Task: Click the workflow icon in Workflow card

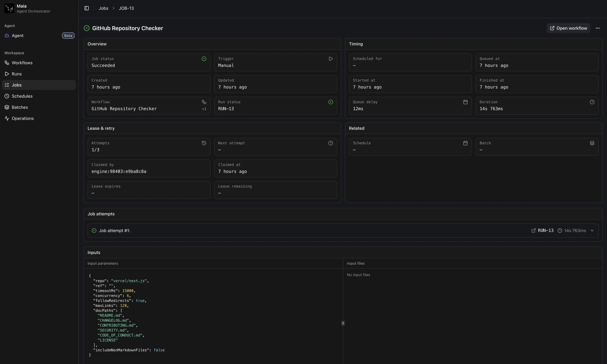Action: (204, 102)
